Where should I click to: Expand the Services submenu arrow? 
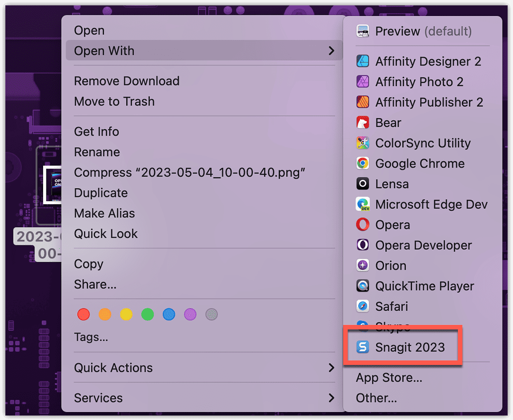tap(331, 398)
